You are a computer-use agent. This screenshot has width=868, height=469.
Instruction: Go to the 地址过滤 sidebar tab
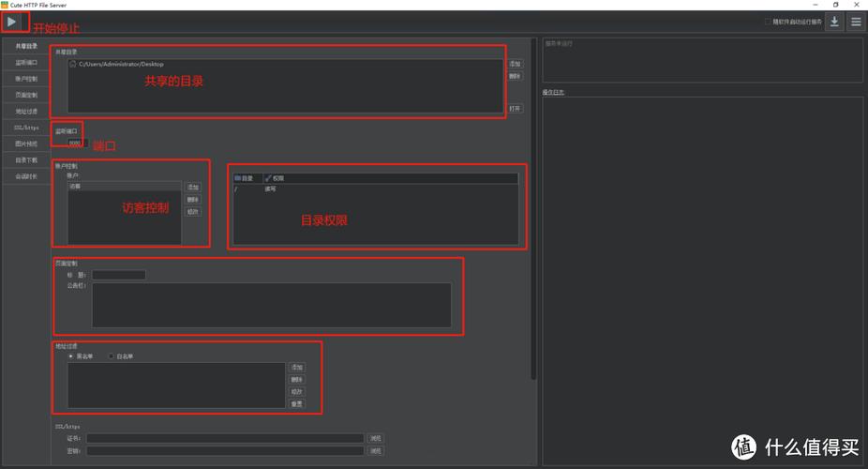[26, 111]
